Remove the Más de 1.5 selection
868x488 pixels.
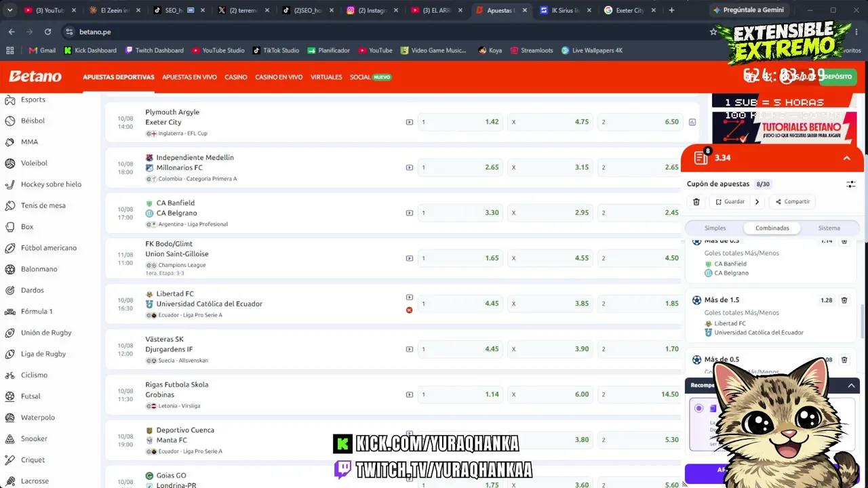[844, 300]
